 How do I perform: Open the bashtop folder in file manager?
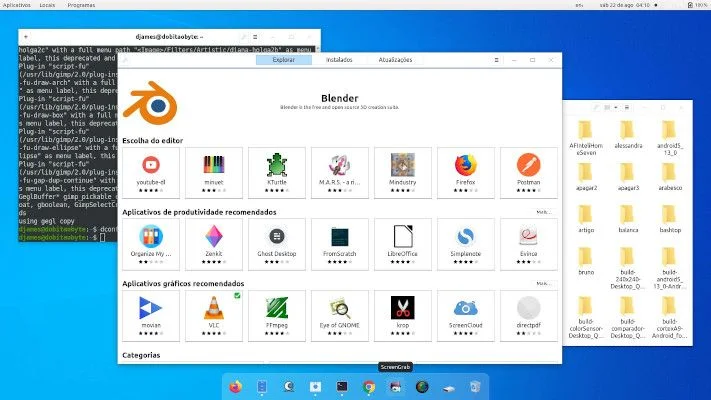pyautogui.click(x=670, y=219)
